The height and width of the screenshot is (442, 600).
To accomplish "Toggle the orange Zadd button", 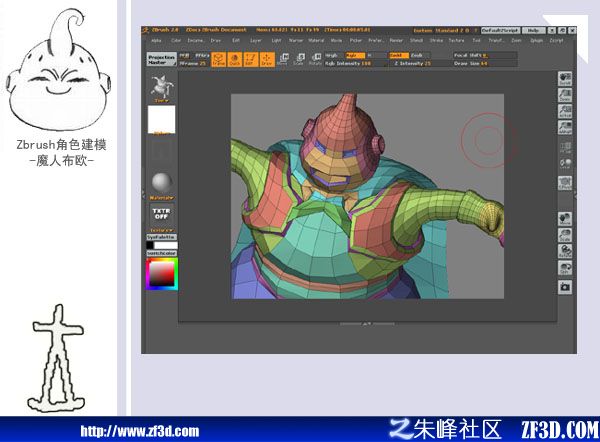I will click(398, 55).
